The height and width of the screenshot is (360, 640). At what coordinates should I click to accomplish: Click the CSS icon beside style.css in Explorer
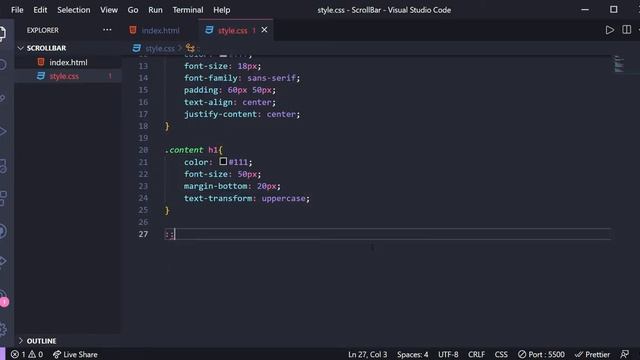pyautogui.click(x=40, y=76)
